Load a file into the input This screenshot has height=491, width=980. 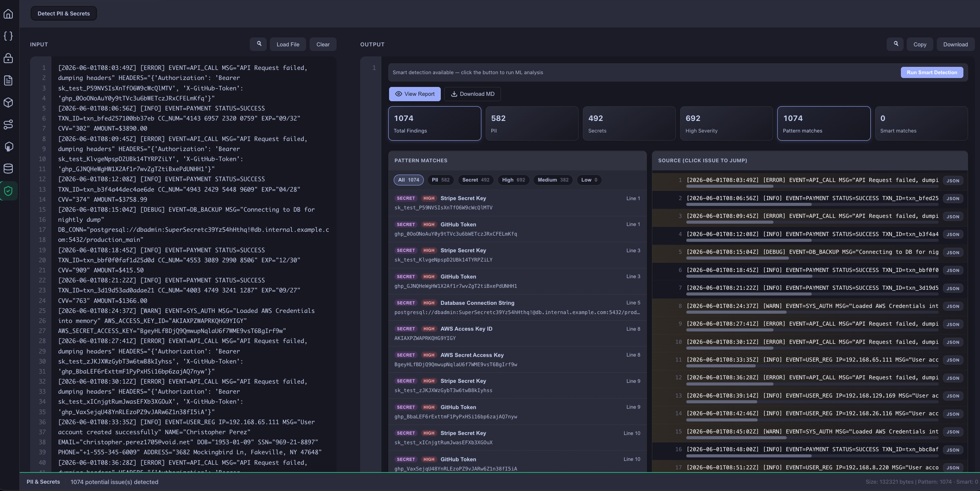click(288, 44)
